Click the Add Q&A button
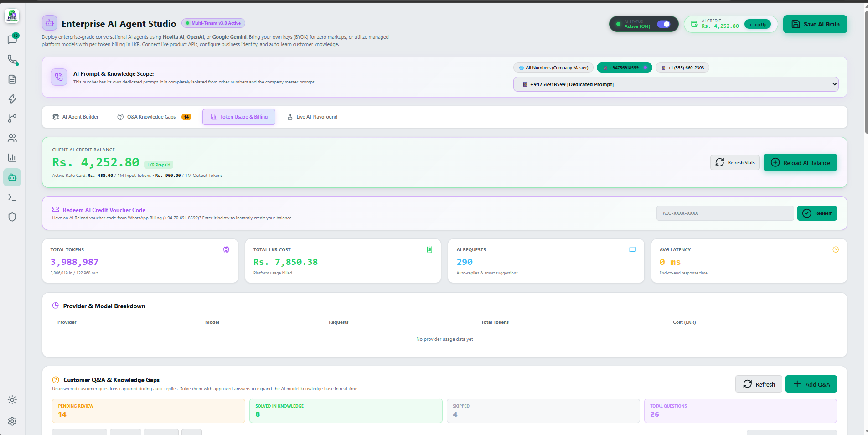 [811, 384]
